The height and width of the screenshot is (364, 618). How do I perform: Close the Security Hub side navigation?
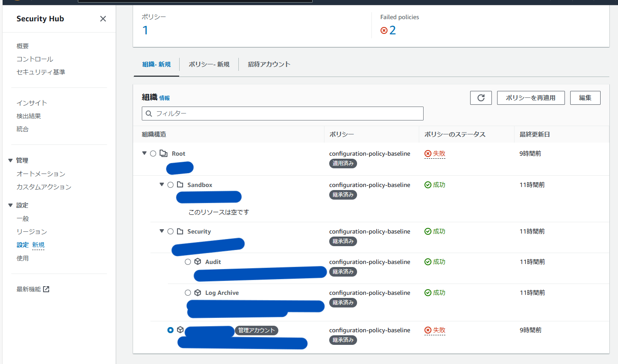coord(103,19)
